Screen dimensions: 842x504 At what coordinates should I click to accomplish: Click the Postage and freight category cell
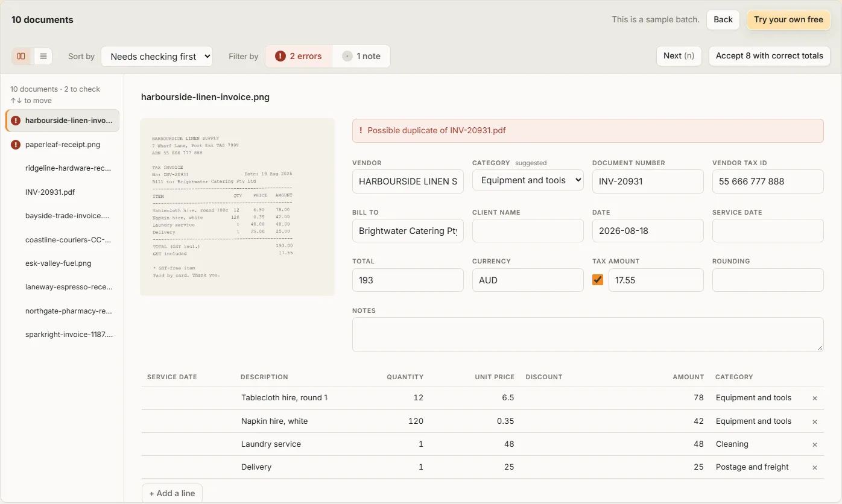pos(753,467)
